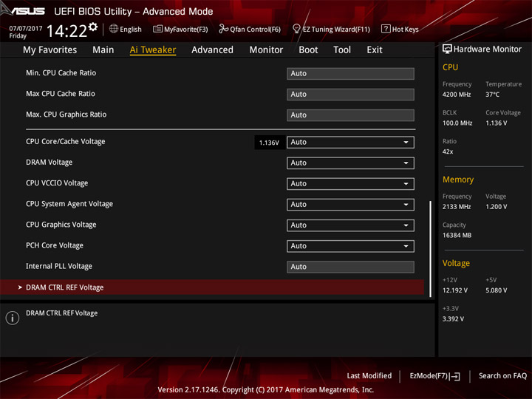Select CPU Core/Cache Voltage label
This screenshot has height=399, width=532.
point(66,141)
